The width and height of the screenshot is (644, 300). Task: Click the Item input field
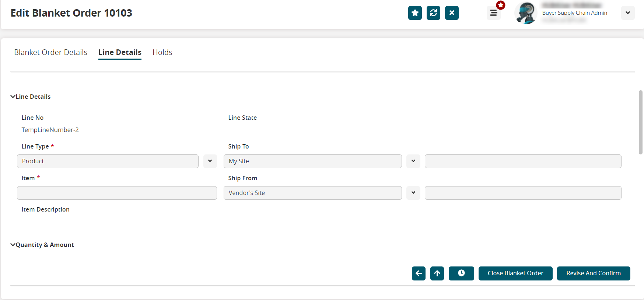117,193
